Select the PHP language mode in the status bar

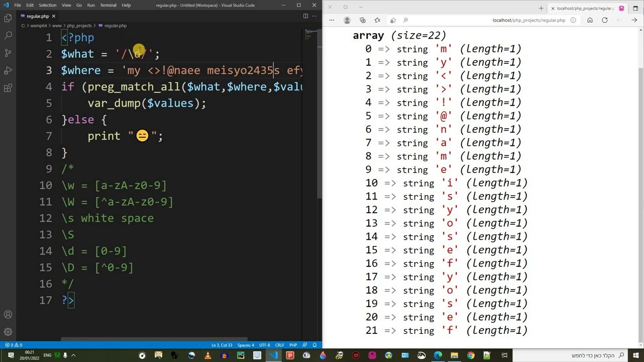pos(293,345)
